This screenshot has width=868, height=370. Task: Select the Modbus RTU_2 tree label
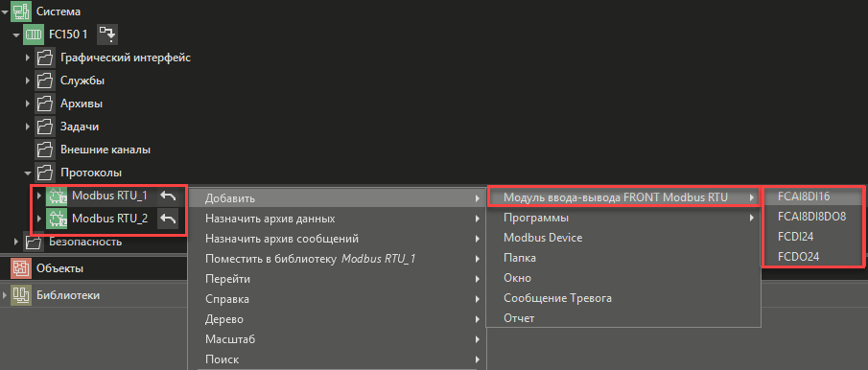coord(110,219)
